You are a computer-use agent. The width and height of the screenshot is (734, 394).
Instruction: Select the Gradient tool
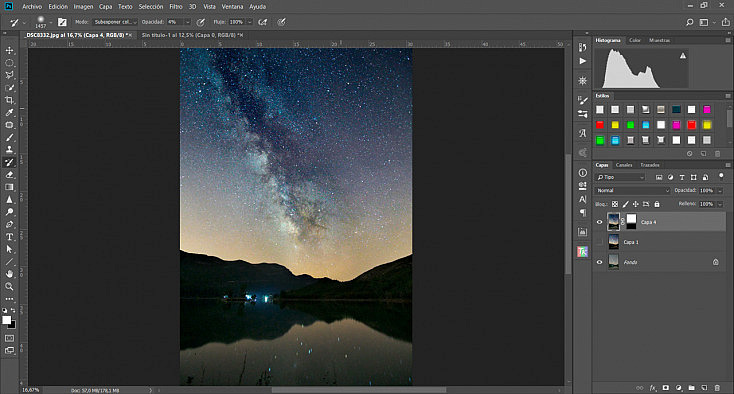pyautogui.click(x=9, y=187)
